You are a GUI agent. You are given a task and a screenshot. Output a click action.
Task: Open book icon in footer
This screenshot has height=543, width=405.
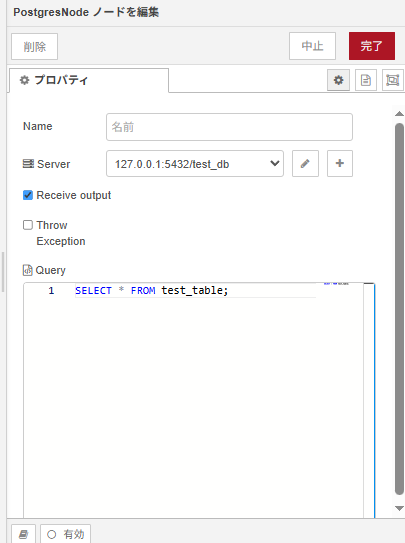tap(24, 534)
